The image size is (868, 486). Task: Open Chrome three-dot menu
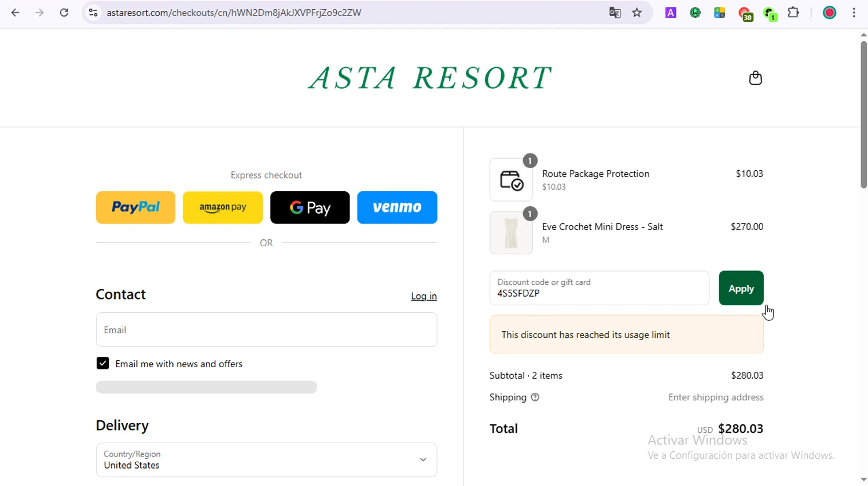click(854, 12)
